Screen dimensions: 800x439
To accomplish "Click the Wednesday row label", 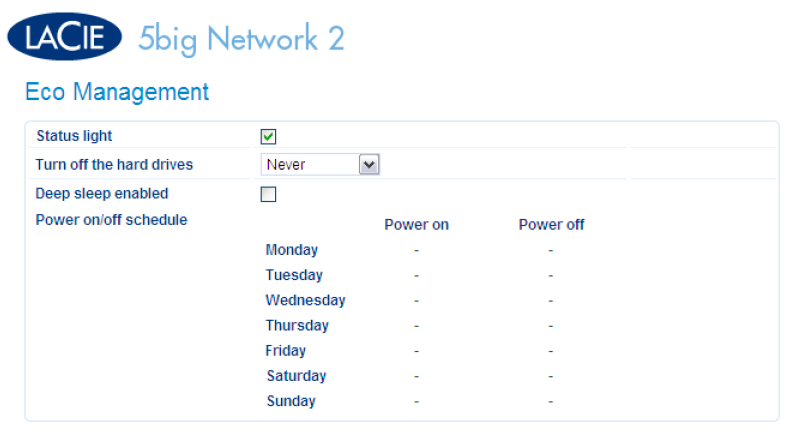I will pos(305,300).
